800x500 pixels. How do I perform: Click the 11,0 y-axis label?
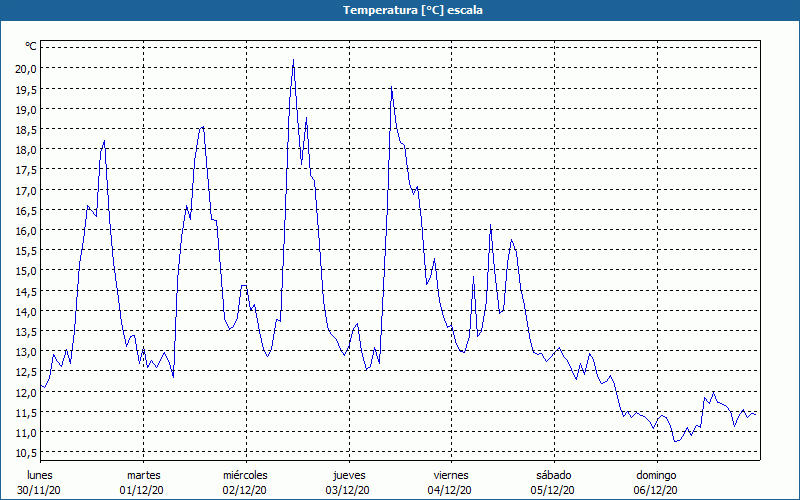[x=26, y=433]
